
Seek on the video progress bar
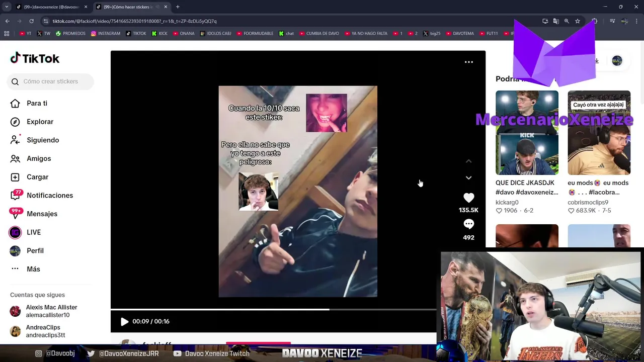coord(273,309)
